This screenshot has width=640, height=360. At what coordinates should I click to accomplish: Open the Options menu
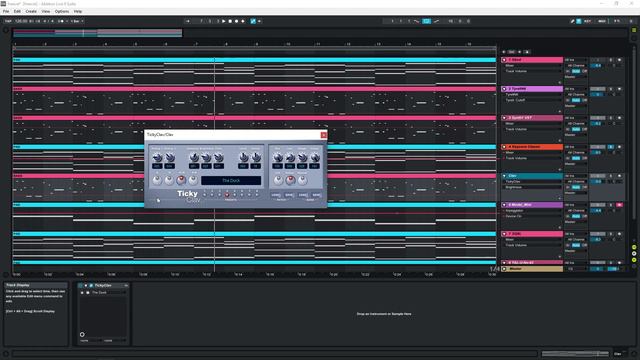point(62,11)
